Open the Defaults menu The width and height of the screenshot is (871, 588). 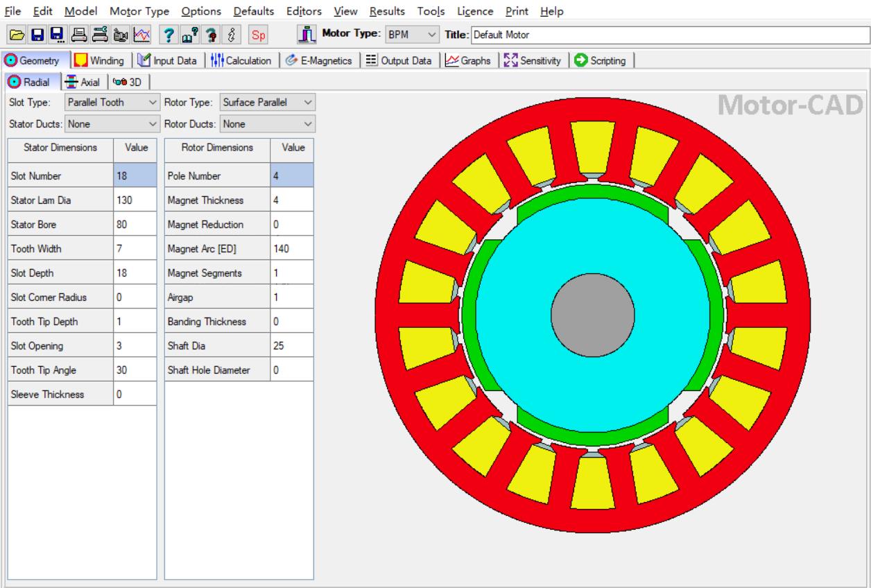pos(253,11)
